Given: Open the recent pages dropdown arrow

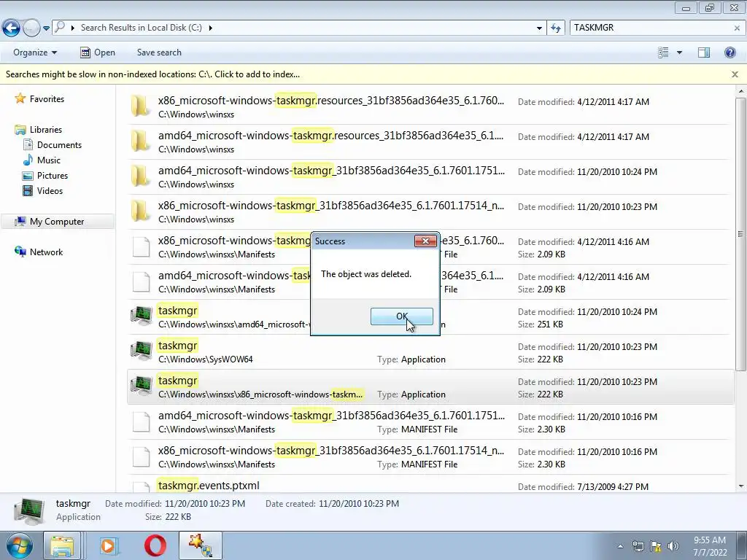Looking at the screenshot, I should (x=46, y=28).
